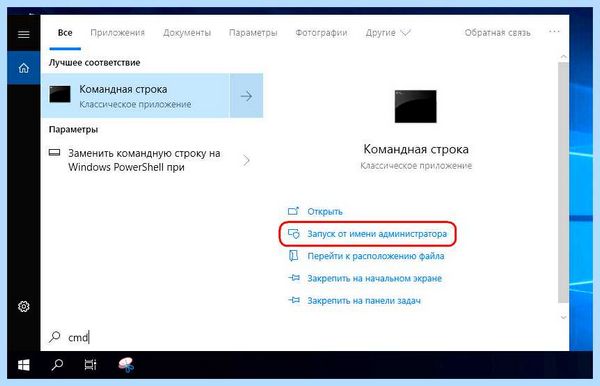Select the Home icon in the sidebar

point(23,68)
